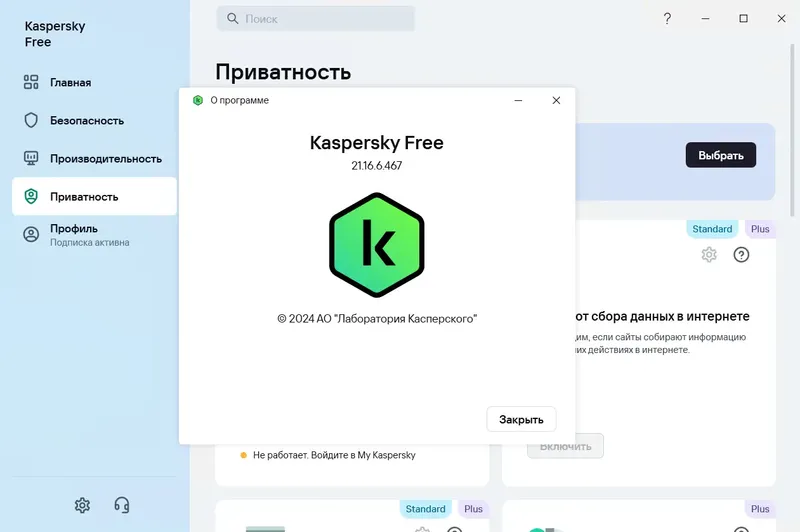Viewport: 800px width, 532px height.
Task: Click the Приватность page heading
Action: tap(283, 72)
